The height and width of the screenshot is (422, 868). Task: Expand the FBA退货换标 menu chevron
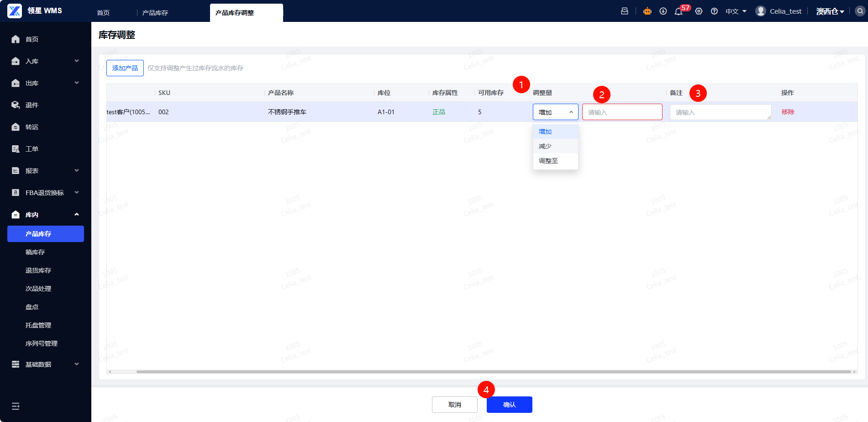[77, 192]
